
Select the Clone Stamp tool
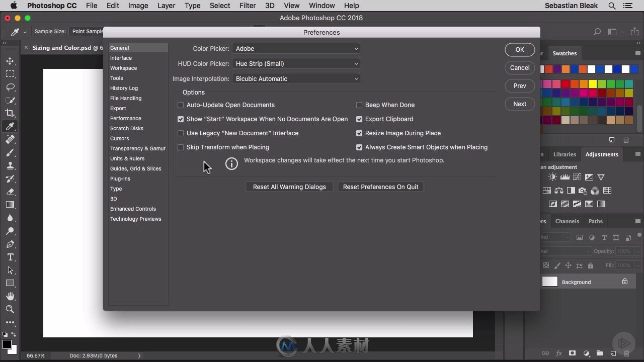[x=10, y=165]
